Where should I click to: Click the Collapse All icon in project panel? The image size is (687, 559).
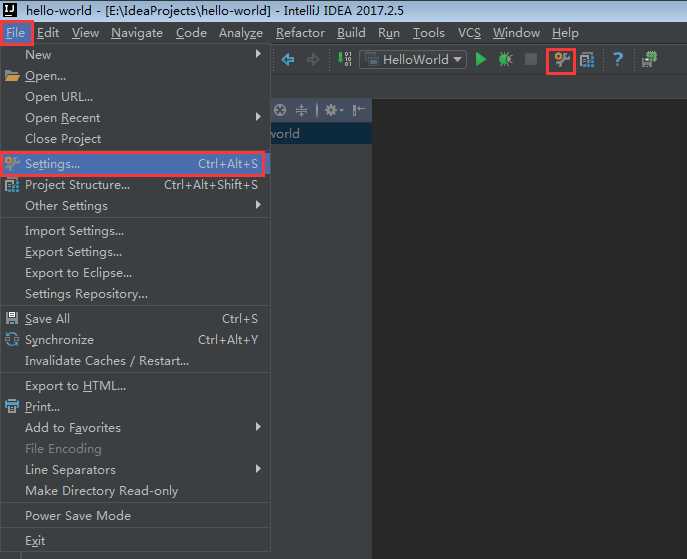pyautogui.click(x=301, y=110)
